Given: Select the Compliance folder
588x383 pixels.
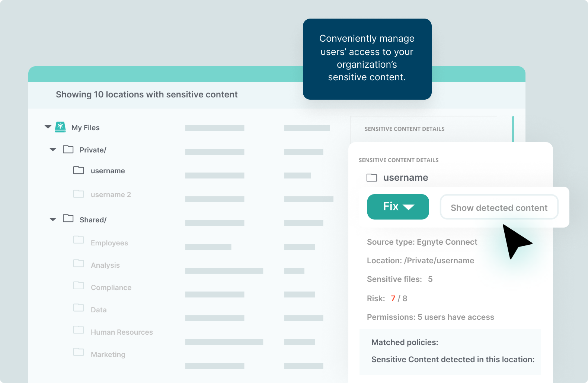Looking at the screenshot, I should pyautogui.click(x=111, y=287).
